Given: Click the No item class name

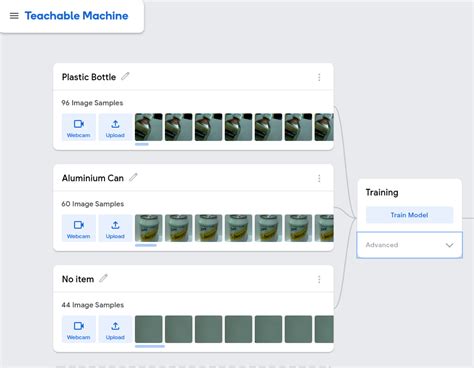Looking at the screenshot, I should 78,279.
